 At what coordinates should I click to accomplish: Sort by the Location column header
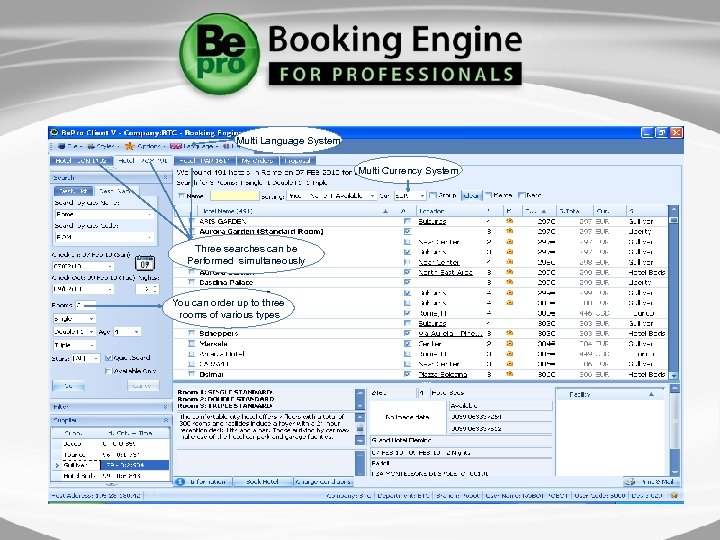click(450, 211)
